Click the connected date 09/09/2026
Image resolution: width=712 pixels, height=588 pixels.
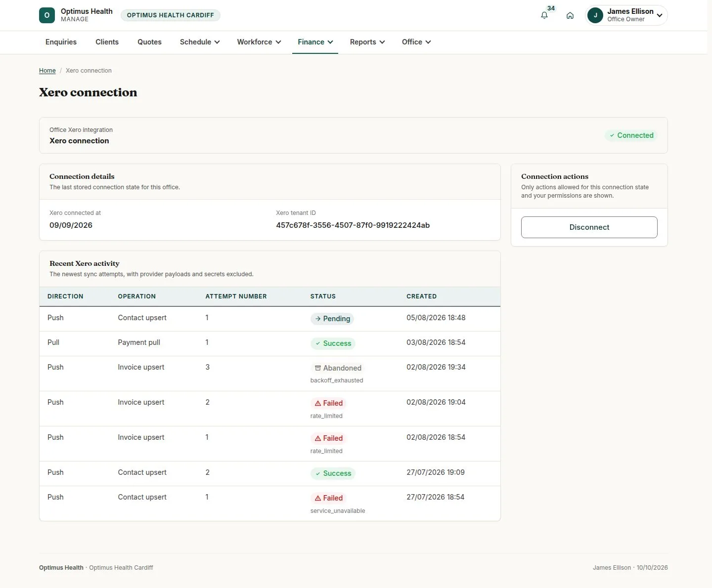tap(71, 225)
